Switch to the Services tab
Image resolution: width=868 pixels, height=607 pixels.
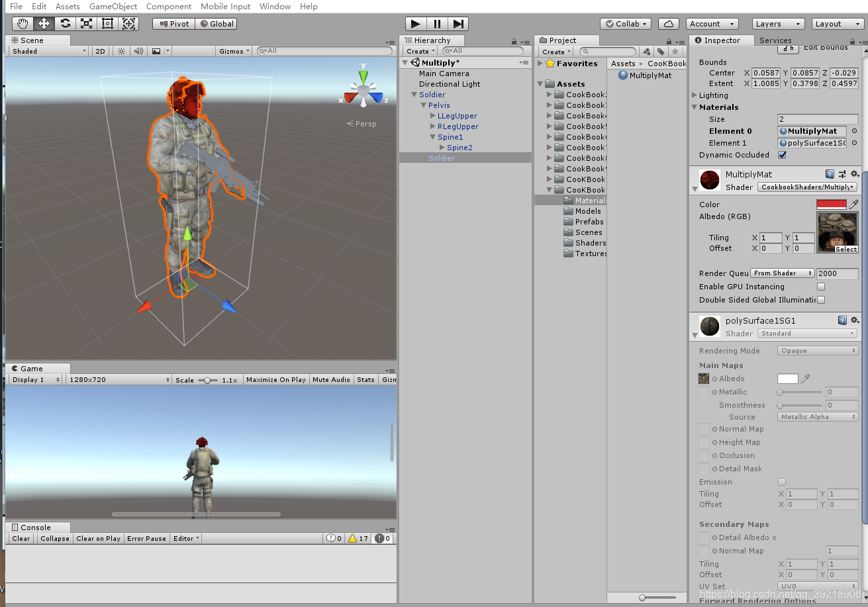click(x=775, y=40)
